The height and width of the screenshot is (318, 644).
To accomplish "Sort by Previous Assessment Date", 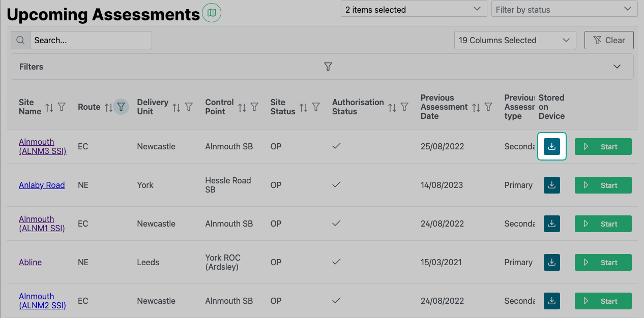I will pyautogui.click(x=476, y=107).
